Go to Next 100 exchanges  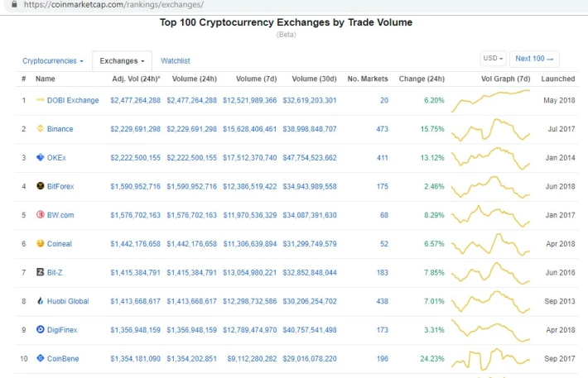pyautogui.click(x=534, y=59)
